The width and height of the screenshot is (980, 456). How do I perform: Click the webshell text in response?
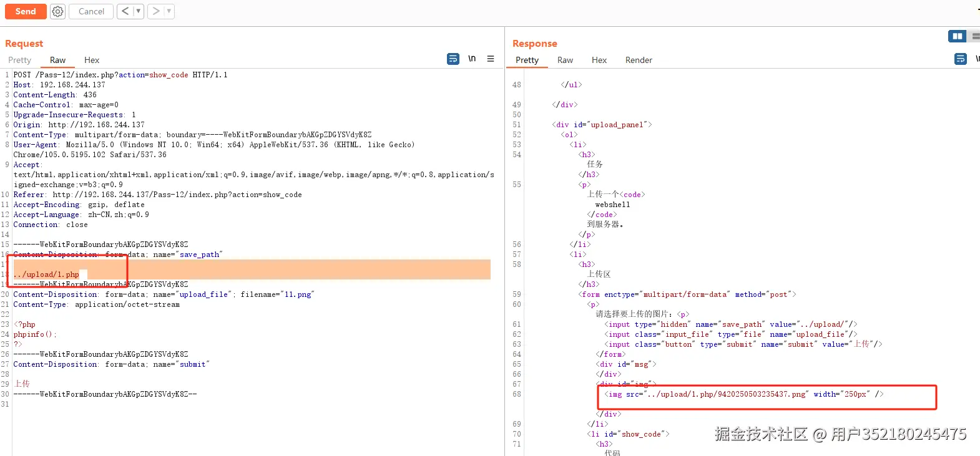(612, 205)
